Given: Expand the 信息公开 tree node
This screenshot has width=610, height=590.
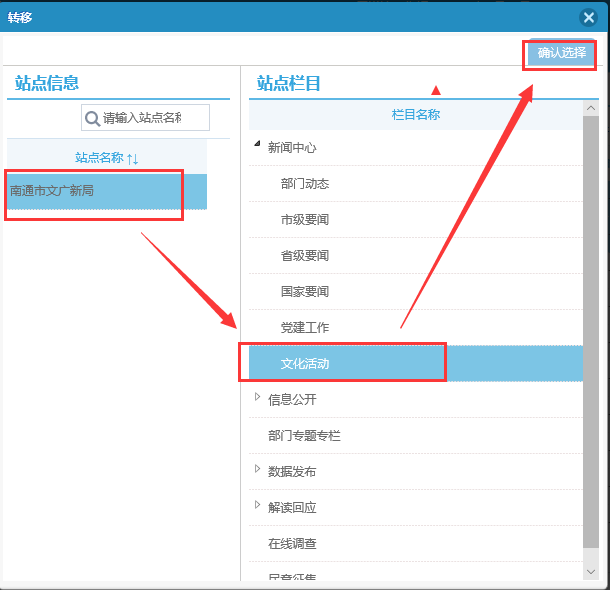Looking at the screenshot, I should (x=257, y=396).
